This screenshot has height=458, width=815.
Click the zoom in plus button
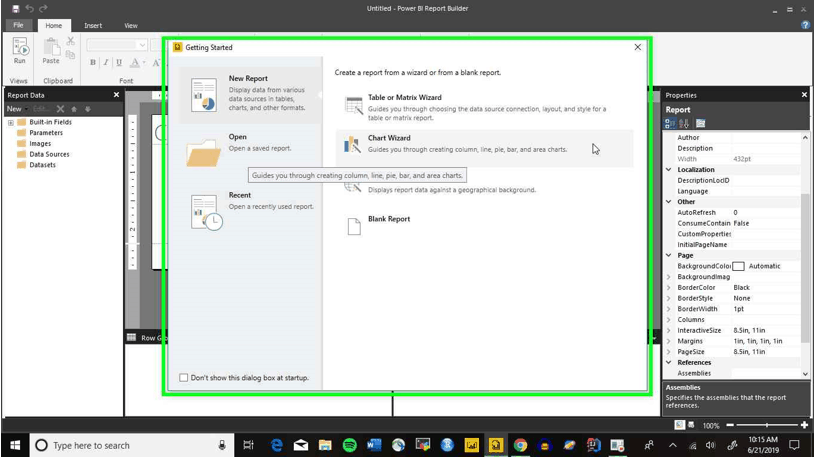coord(805,425)
